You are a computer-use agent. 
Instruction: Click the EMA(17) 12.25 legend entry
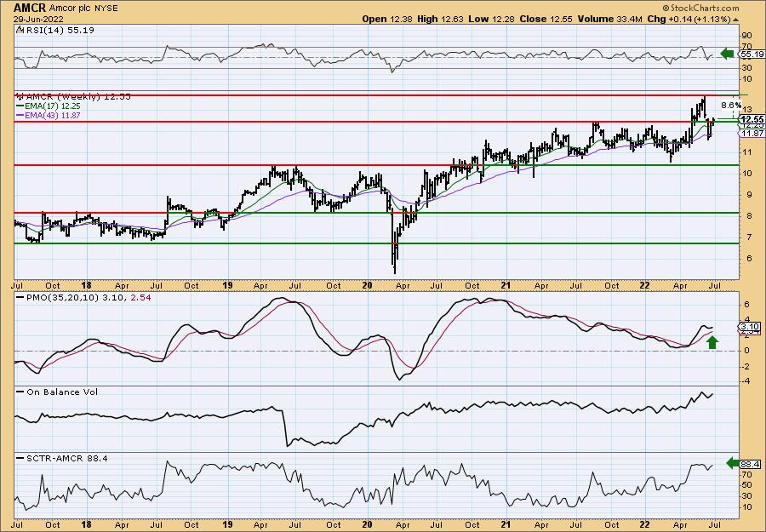49,106
